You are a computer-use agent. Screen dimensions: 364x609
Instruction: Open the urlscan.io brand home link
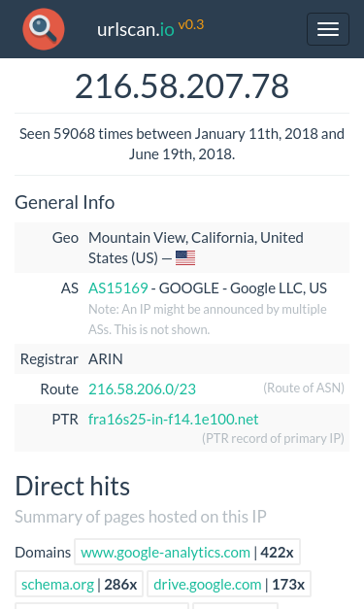pyautogui.click(x=136, y=29)
